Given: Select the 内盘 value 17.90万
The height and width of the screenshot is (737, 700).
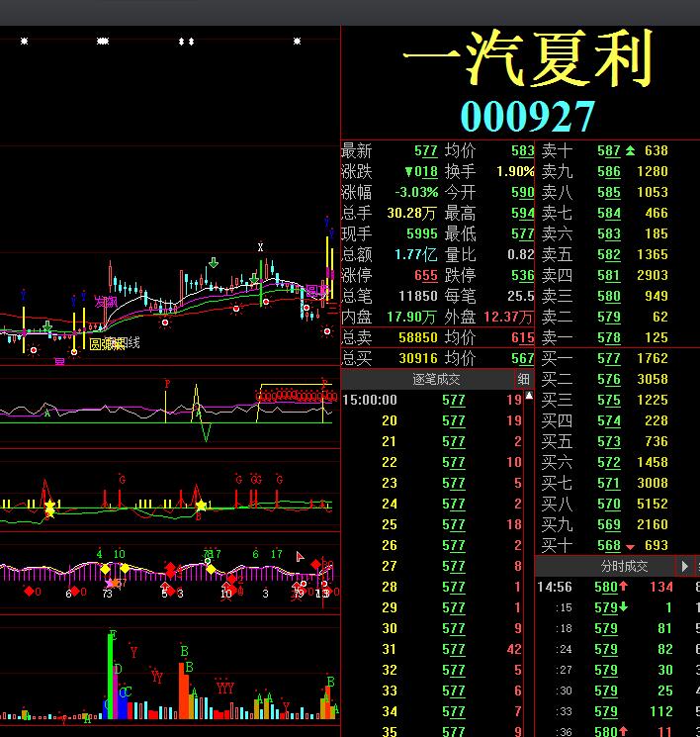Looking at the screenshot, I should coord(411,318).
